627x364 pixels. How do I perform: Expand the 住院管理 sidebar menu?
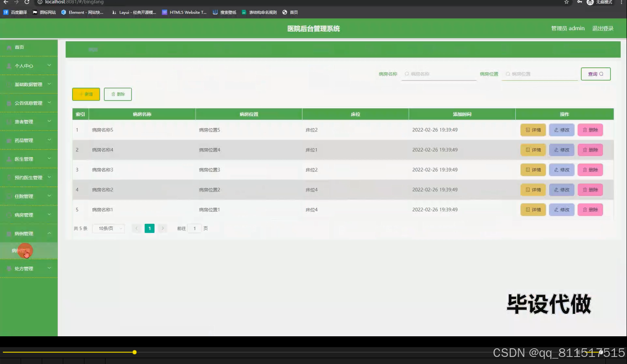coord(29,196)
